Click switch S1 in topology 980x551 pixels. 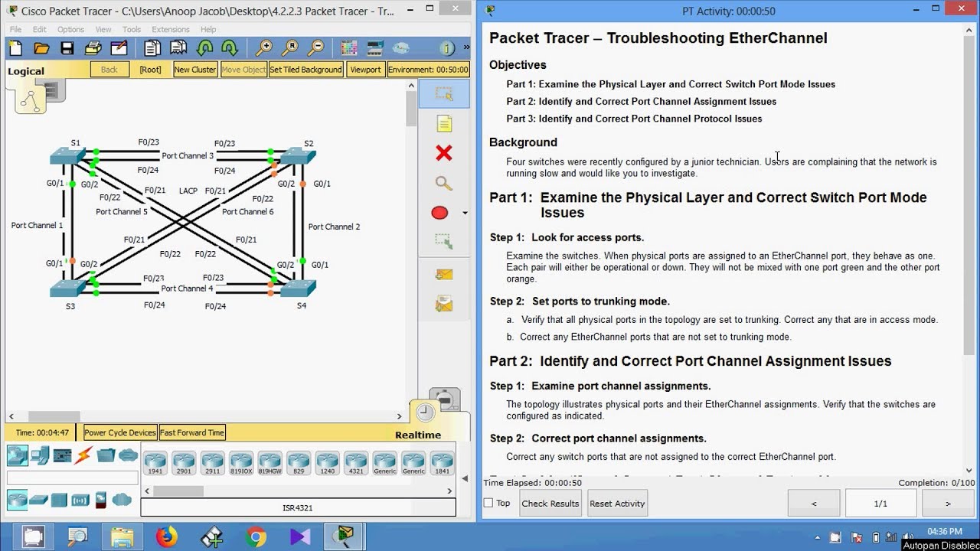[67, 155]
